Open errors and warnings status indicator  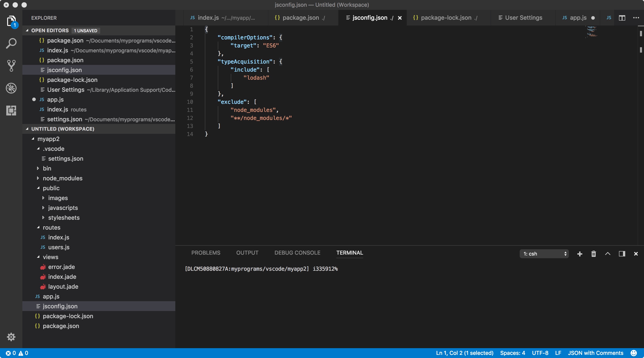point(17,353)
